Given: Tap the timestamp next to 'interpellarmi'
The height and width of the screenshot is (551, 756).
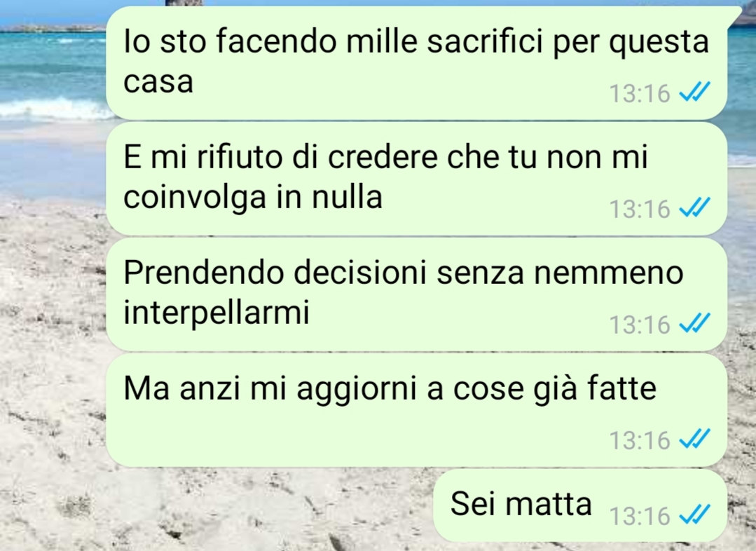Looking at the screenshot, I should point(640,325).
